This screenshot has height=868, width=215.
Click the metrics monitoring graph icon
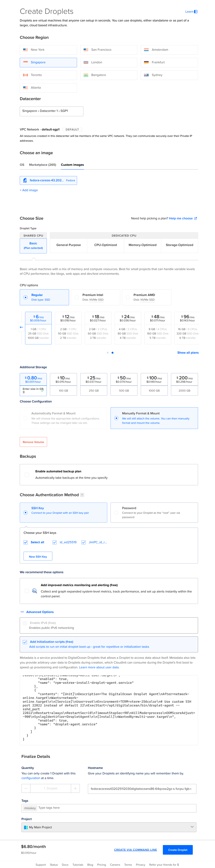(34, 591)
